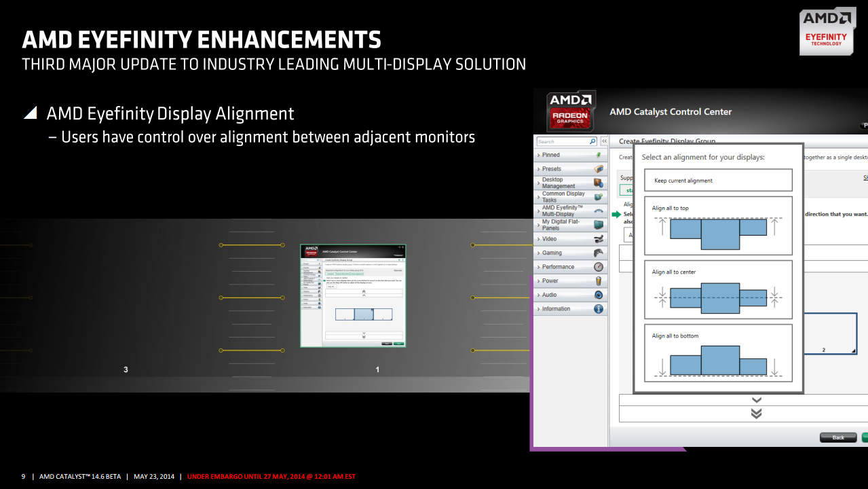Screen dimensions: 868x489
Task: Choose the Align all to top option
Action: pos(718,227)
